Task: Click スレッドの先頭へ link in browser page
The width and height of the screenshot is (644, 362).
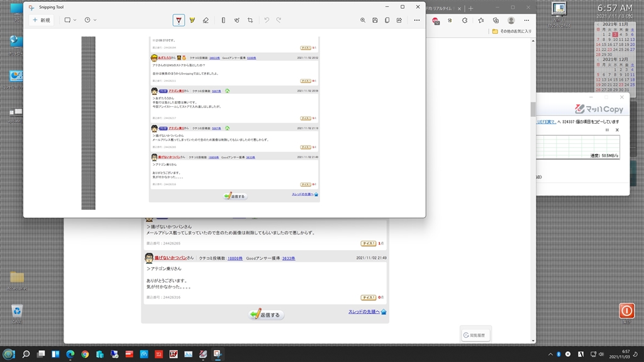Action: 364,312
